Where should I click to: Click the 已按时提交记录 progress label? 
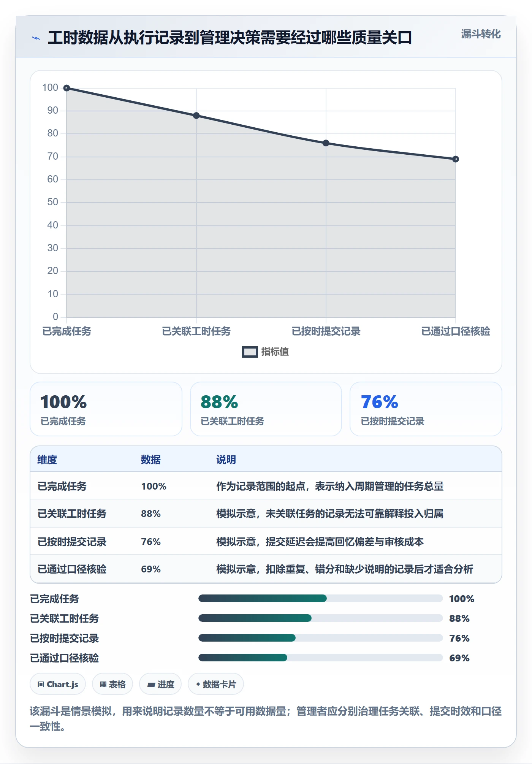click(64, 638)
